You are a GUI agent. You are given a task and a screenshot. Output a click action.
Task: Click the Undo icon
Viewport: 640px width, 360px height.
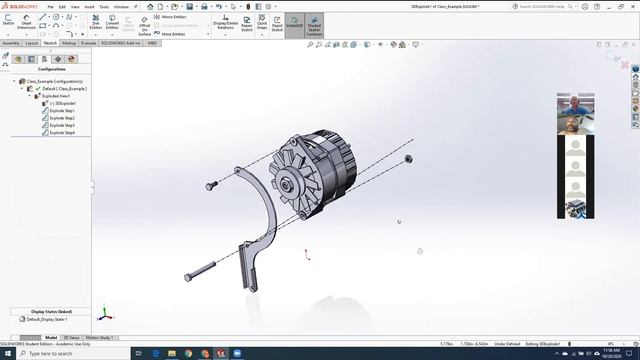click(x=219, y=7)
